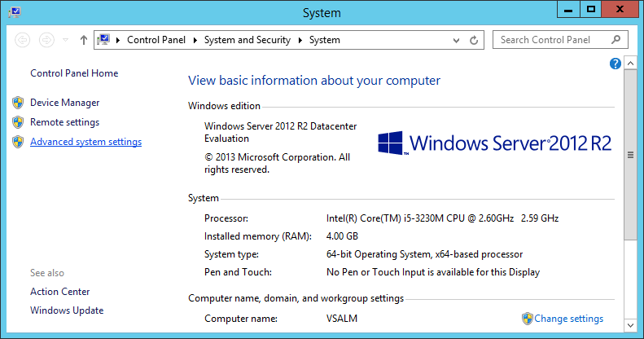This screenshot has width=644, height=339.
Task: Go back with the Back arrow button
Action: pyautogui.click(x=23, y=40)
